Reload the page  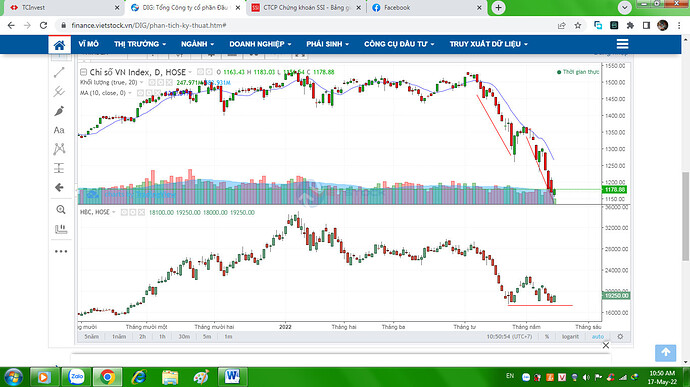click(x=43, y=26)
